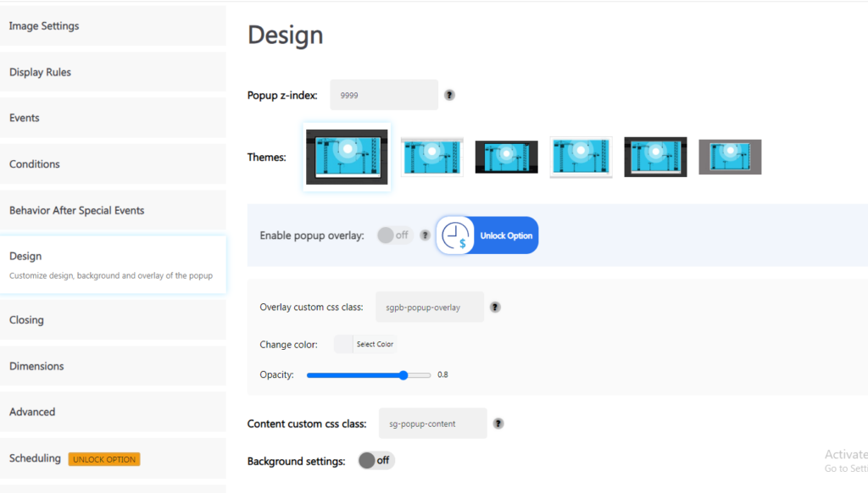Select the first highlighted popup theme
This screenshot has height=493, width=868.
(347, 157)
